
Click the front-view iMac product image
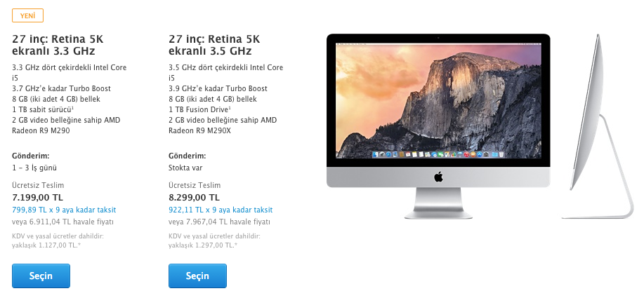point(438,126)
